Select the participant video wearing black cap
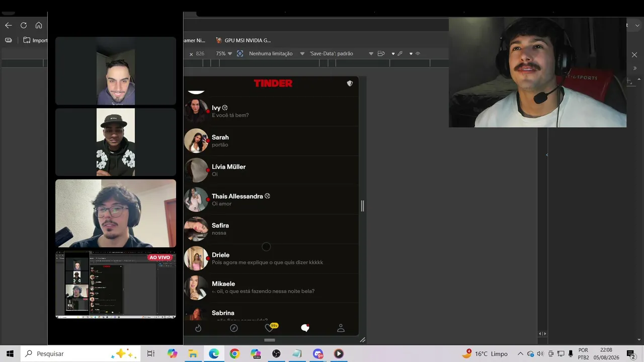The image size is (644, 362). [116, 142]
